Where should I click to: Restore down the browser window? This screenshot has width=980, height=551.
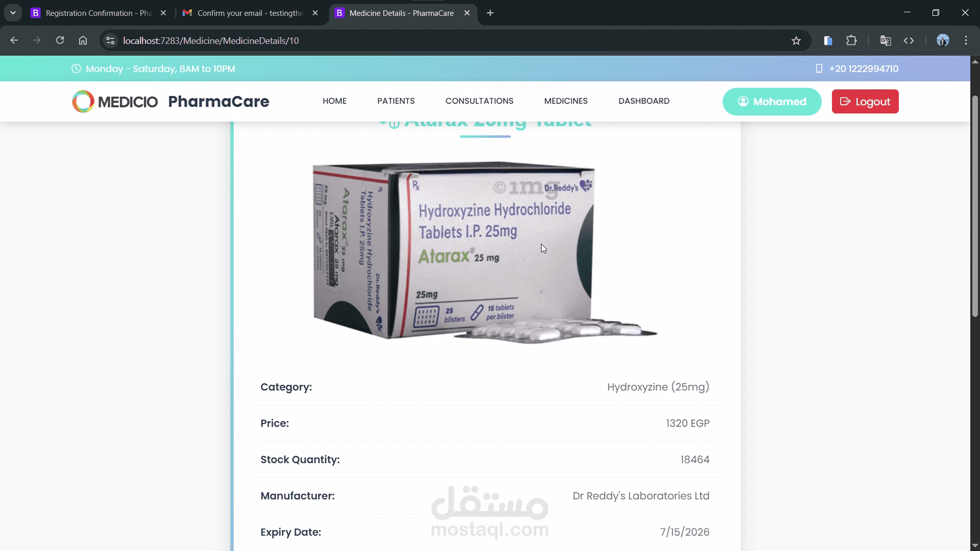pyautogui.click(x=936, y=13)
